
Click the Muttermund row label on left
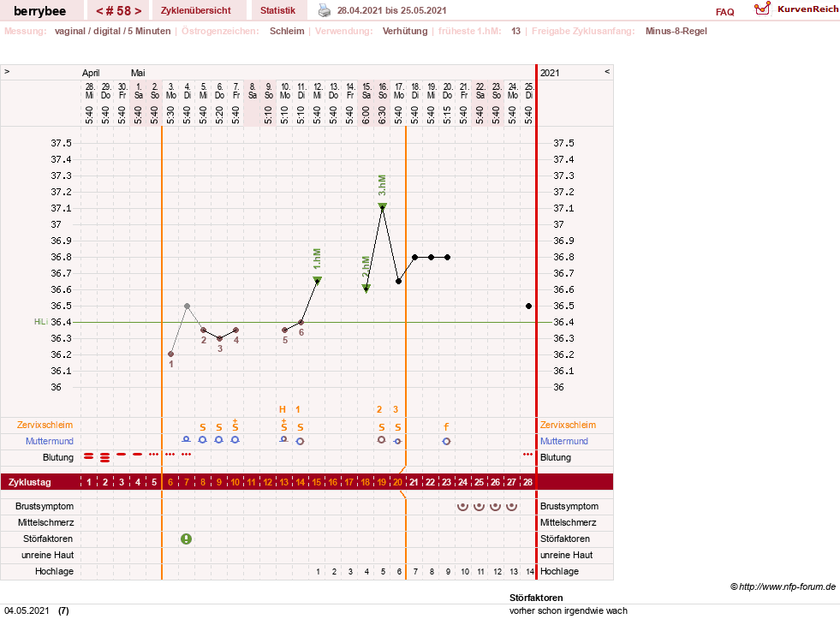pyautogui.click(x=50, y=441)
